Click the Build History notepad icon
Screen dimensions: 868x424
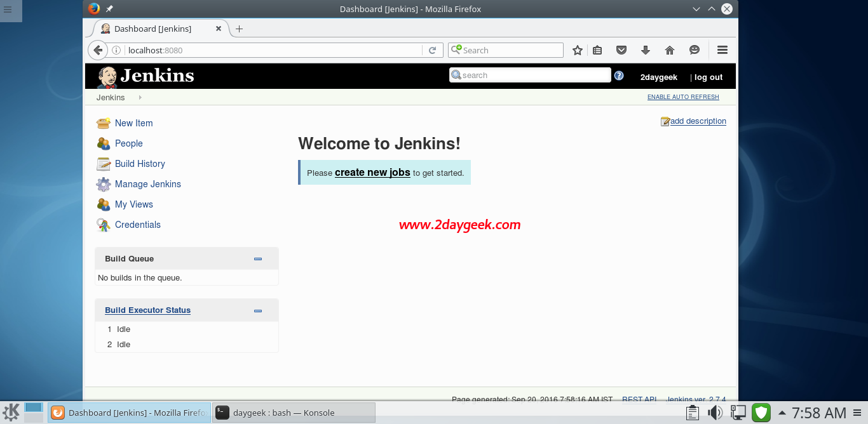click(104, 164)
